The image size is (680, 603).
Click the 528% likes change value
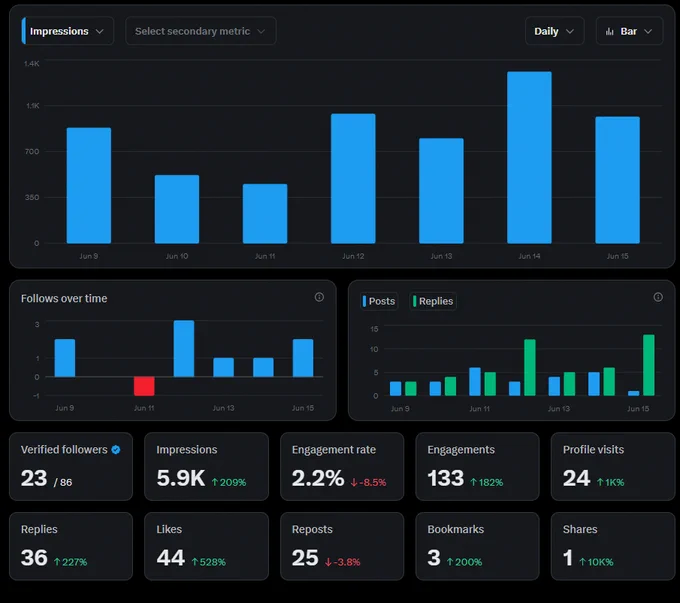pyautogui.click(x=209, y=562)
